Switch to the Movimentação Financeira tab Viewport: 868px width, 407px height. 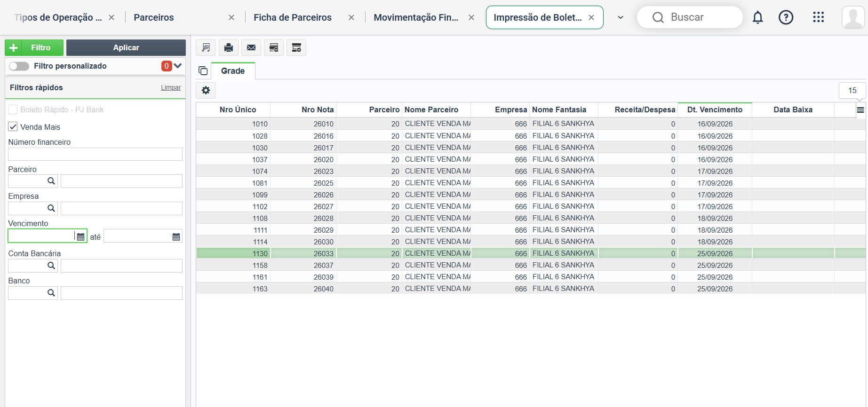click(x=416, y=17)
